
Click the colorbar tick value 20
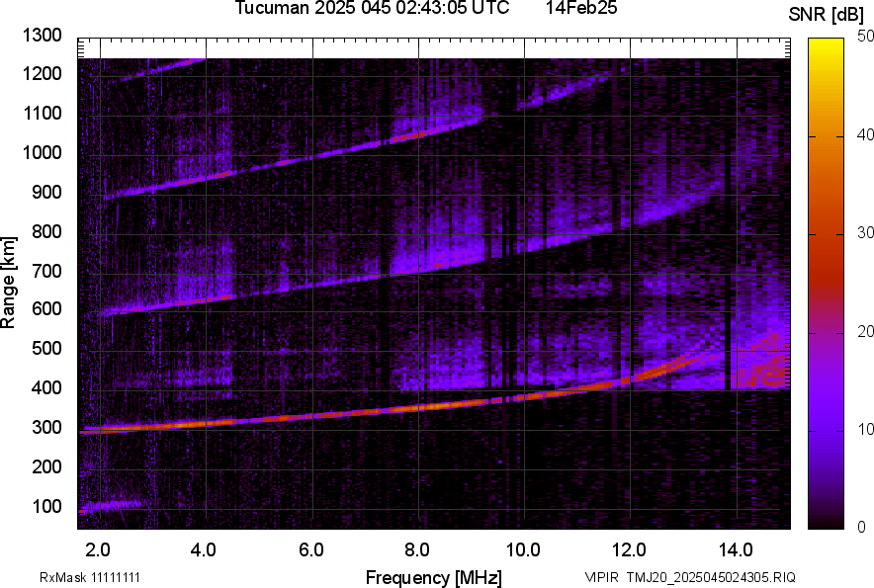coord(865,331)
